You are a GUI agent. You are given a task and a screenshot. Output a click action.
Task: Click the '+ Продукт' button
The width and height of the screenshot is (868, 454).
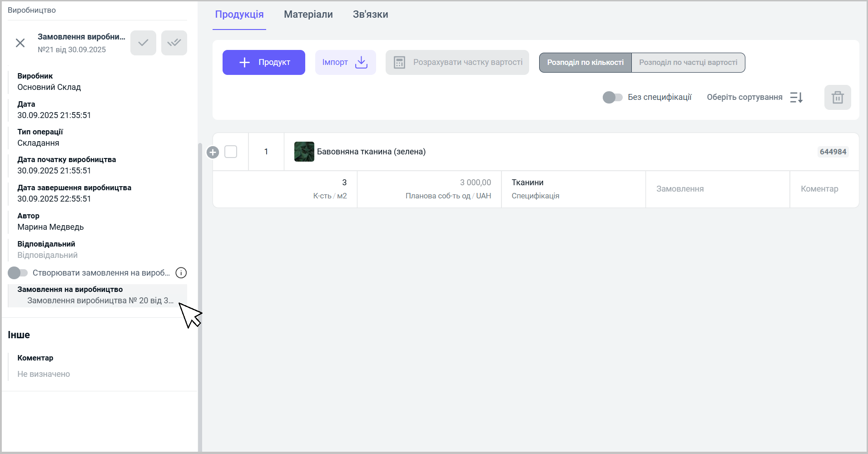(x=263, y=63)
